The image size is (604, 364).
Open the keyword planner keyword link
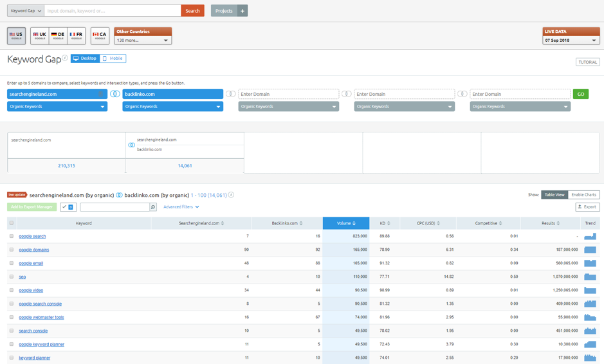(34, 358)
